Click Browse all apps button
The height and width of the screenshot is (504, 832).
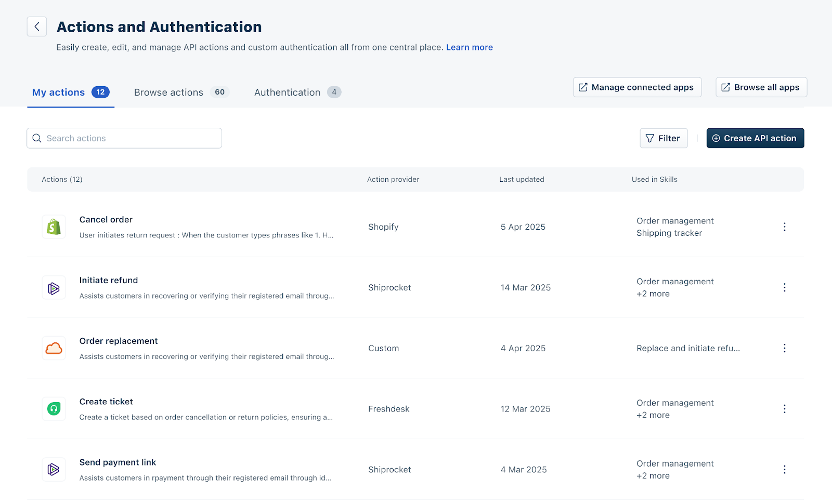(x=761, y=87)
